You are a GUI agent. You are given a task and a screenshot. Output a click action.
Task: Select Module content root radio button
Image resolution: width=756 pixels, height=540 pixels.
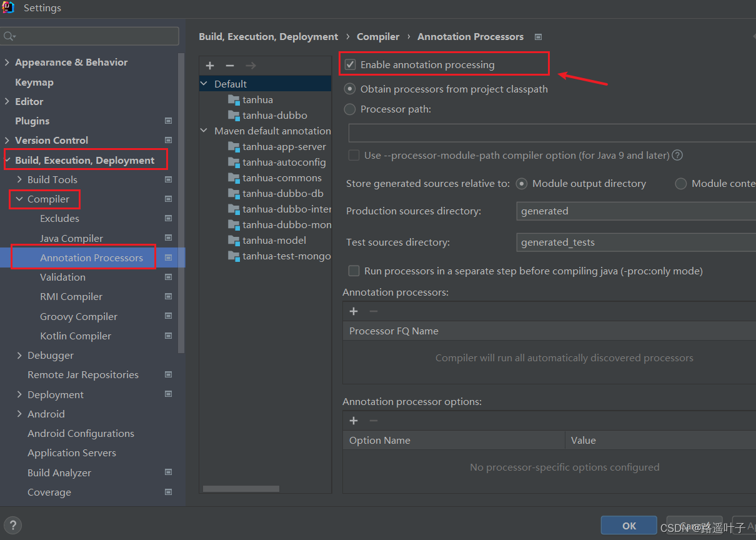click(681, 184)
